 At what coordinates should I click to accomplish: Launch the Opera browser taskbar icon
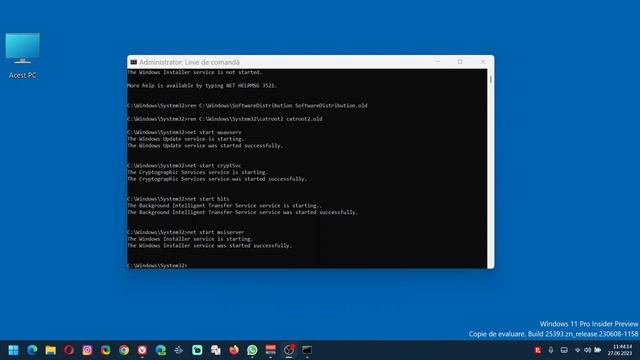point(69,350)
